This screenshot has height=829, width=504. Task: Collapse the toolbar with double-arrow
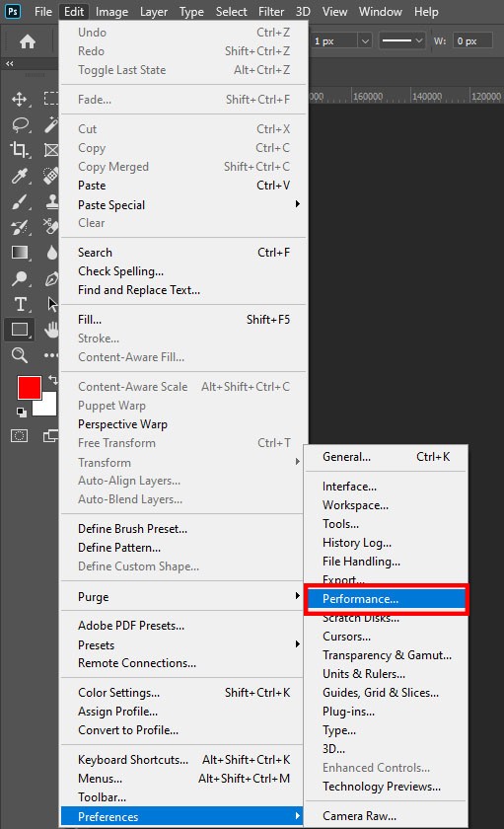point(10,63)
